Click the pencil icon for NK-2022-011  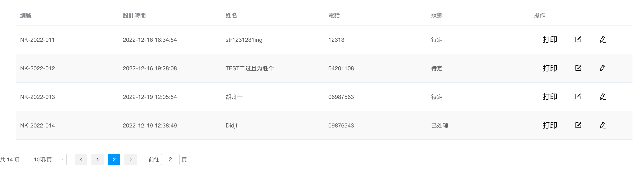[x=602, y=39]
